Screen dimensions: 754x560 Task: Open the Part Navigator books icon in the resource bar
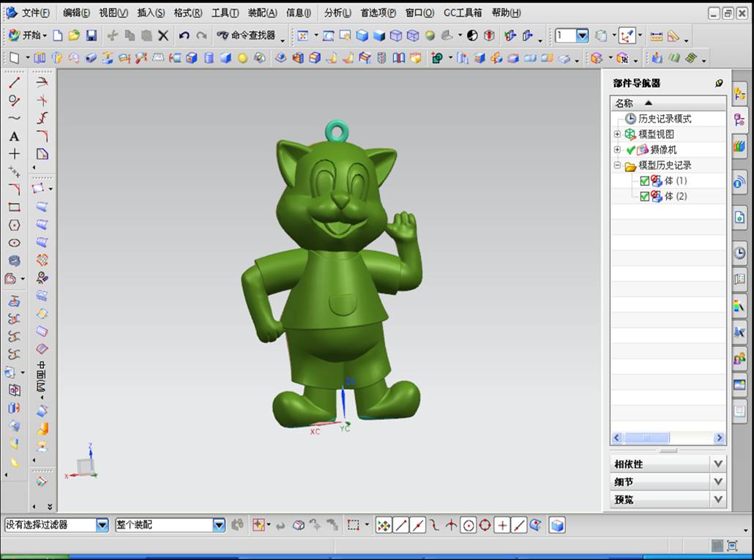pyautogui.click(x=739, y=146)
